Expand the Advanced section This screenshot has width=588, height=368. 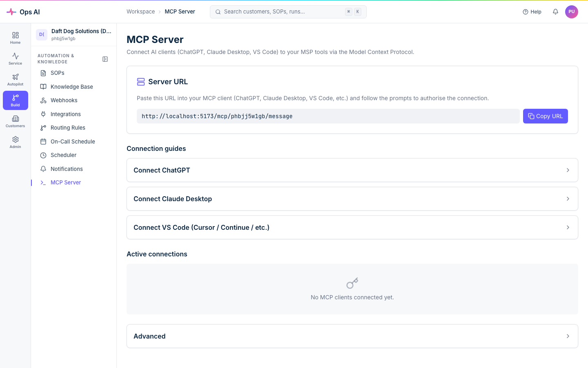click(x=352, y=336)
